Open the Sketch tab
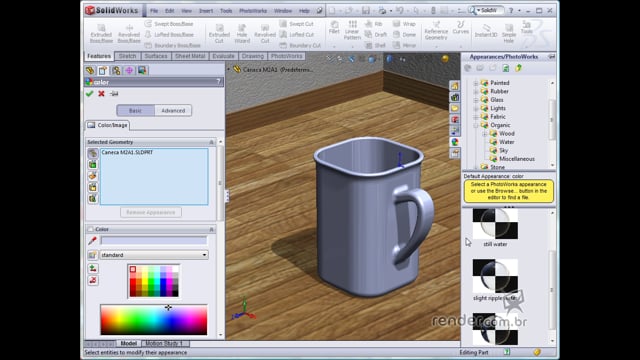The height and width of the screenshot is (360, 640). point(127,56)
